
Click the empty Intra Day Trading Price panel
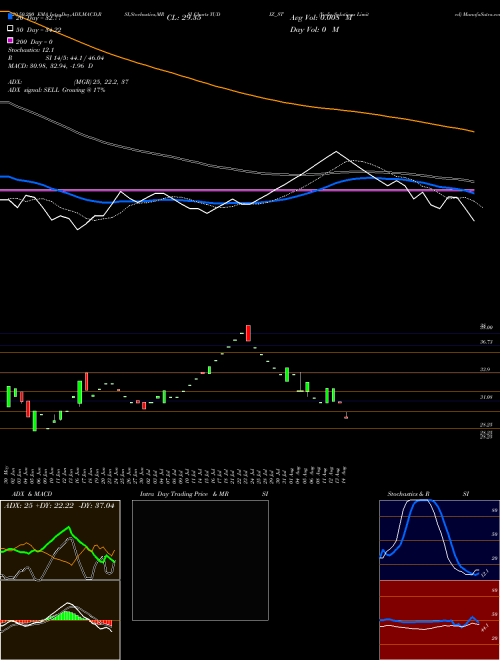pyautogui.click(x=200, y=560)
